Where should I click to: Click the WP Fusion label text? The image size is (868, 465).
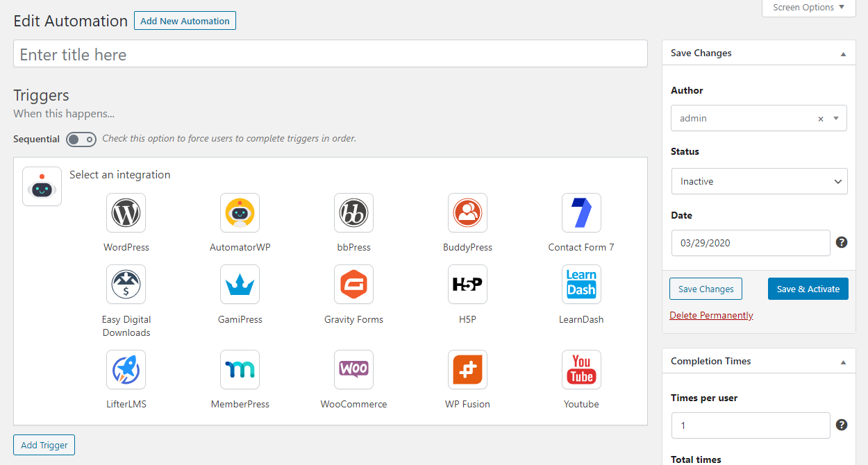coord(468,404)
